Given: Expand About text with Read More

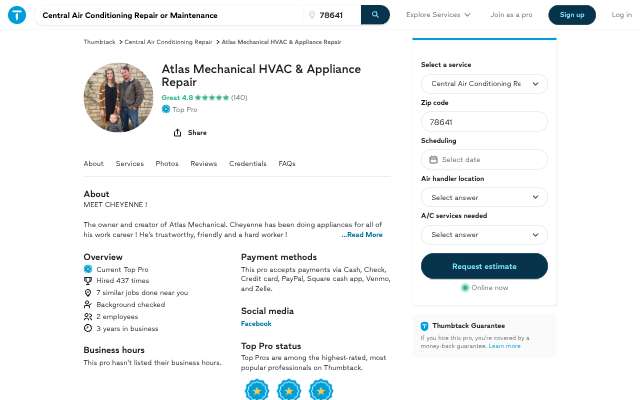Looking at the screenshot, I should (362, 235).
